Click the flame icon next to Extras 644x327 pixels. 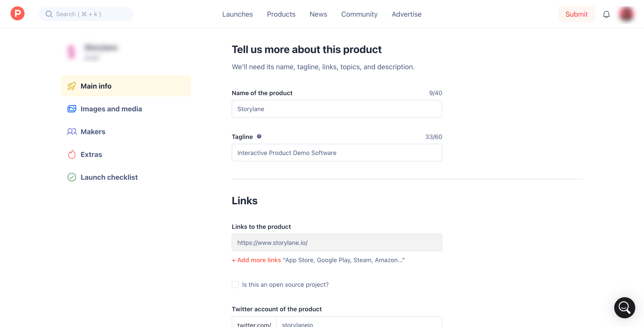pos(72,154)
